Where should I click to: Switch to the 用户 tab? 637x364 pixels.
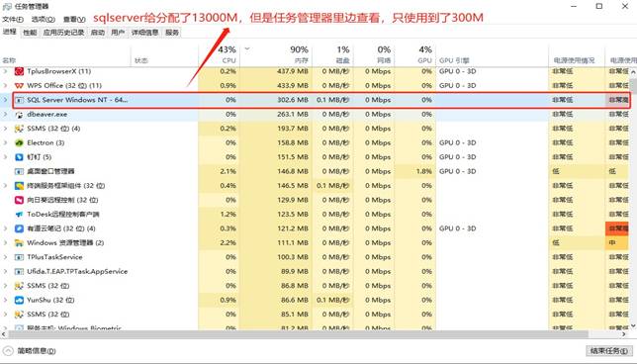[118, 33]
